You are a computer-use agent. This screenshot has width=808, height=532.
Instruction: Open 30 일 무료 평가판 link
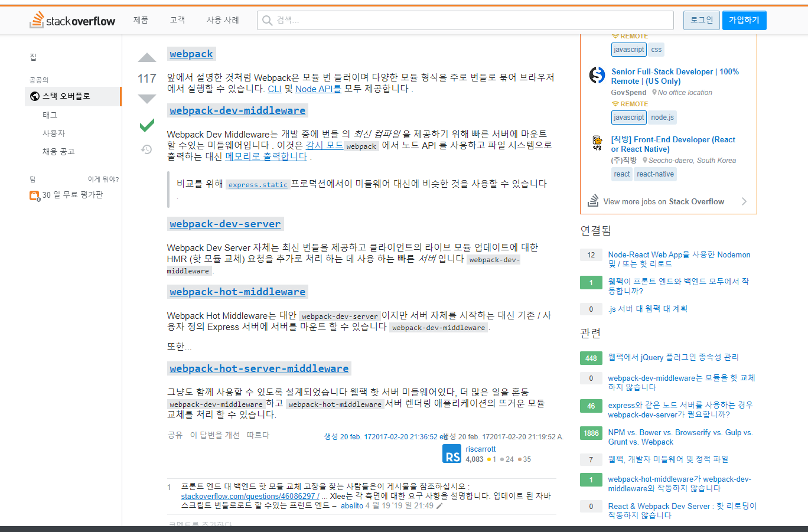[x=73, y=195]
